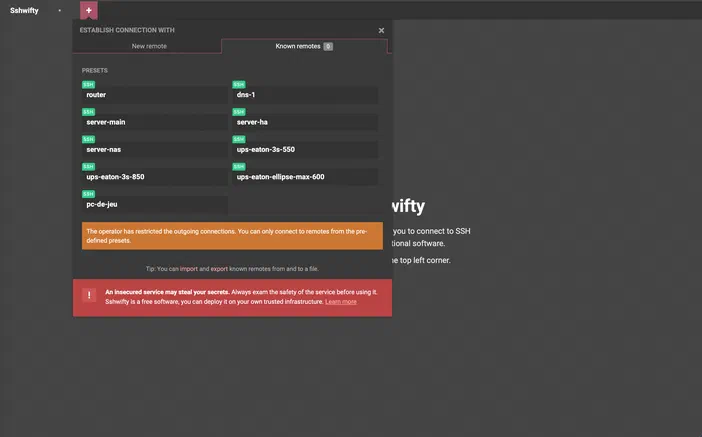Click the status dot beside Sshwifty

tap(60, 10)
